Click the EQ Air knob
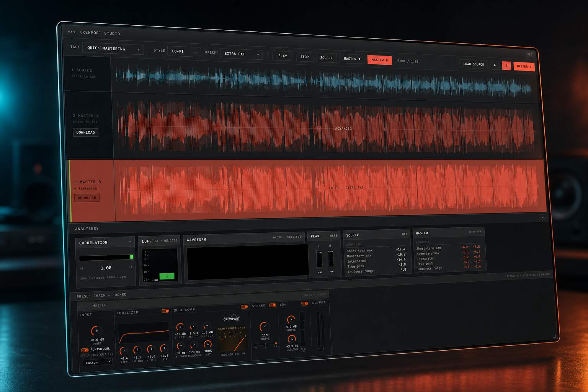Image resolution: width=588 pixels, height=392 pixels. coord(164,348)
